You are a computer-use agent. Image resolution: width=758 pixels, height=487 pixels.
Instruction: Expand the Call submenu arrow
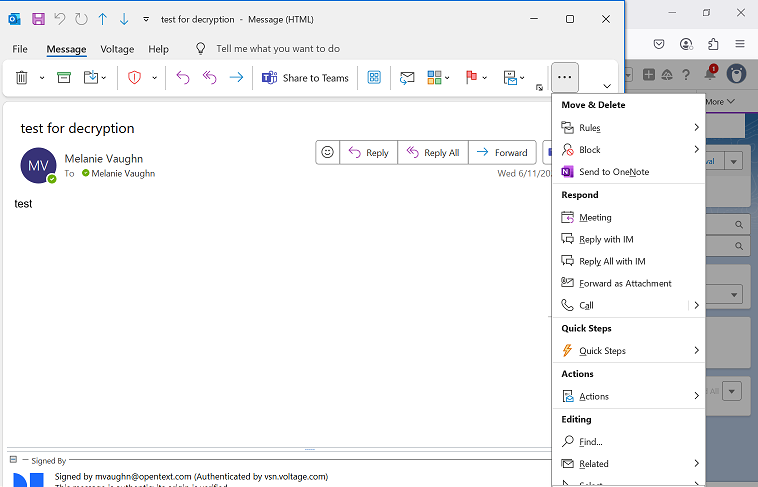click(x=697, y=305)
